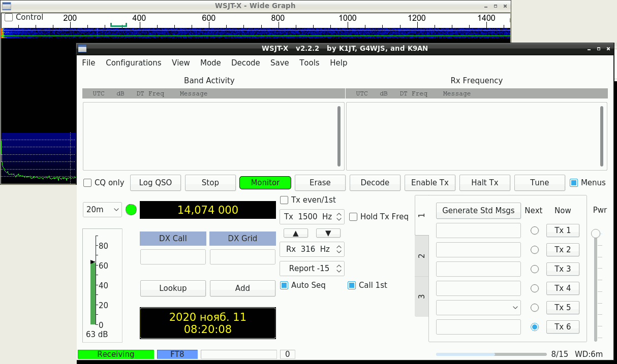Send Tx 5 message now
Viewport: 617px width, 364px height.
(x=563, y=308)
